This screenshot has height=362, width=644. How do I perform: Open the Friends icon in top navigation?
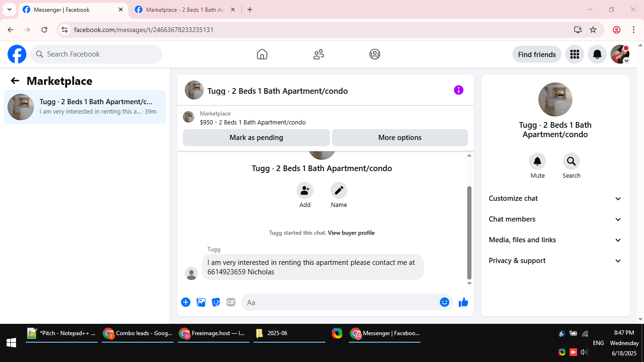(x=319, y=54)
